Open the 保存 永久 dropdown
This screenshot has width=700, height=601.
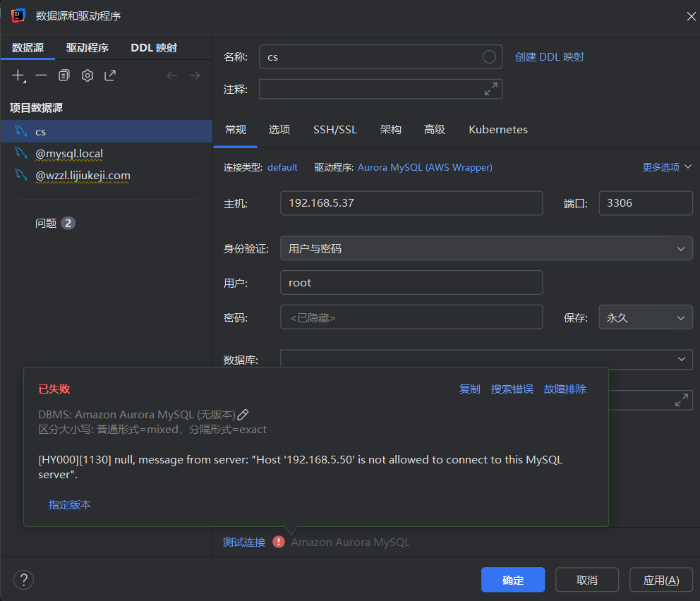coord(645,317)
